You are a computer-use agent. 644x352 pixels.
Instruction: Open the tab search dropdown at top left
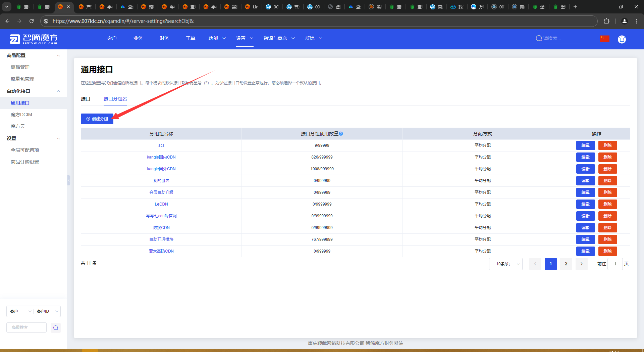coord(6,7)
